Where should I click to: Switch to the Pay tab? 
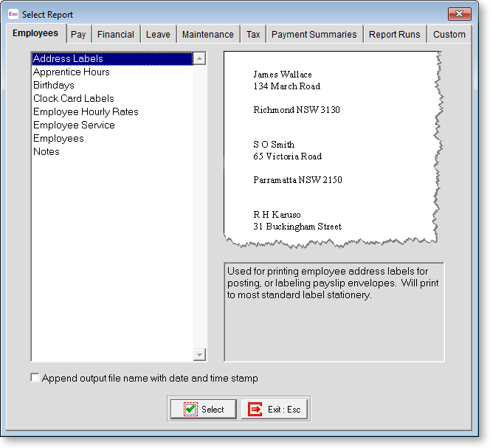[x=78, y=34]
